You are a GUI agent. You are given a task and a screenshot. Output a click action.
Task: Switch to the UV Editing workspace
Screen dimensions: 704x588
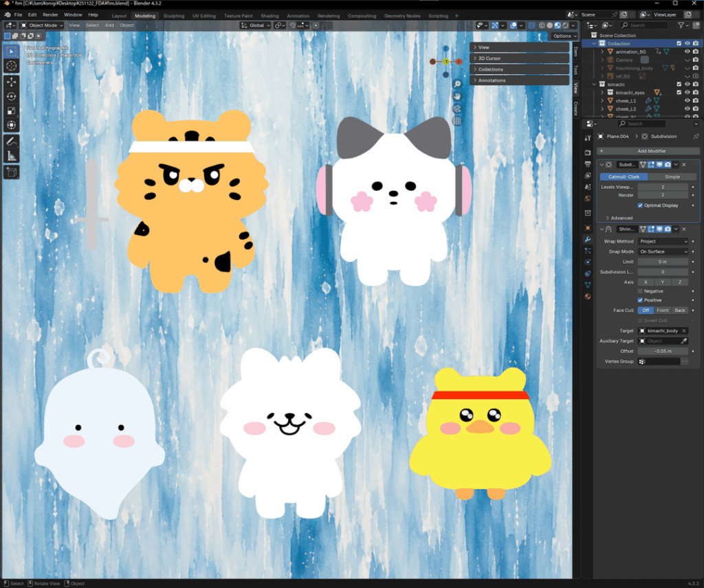(x=204, y=16)
